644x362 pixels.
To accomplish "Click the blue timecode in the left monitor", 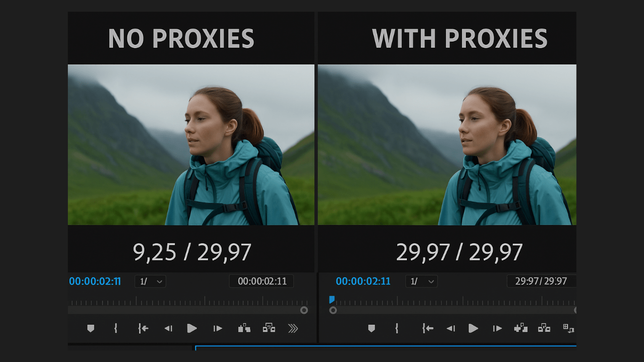I will pyautogui.click(x=95, y=281).
